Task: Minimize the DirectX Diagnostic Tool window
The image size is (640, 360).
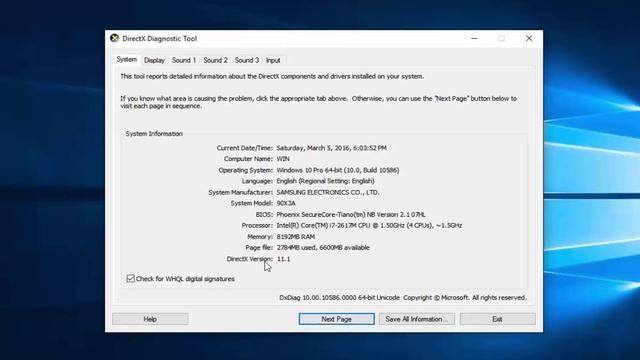Action: coord(474,38)
